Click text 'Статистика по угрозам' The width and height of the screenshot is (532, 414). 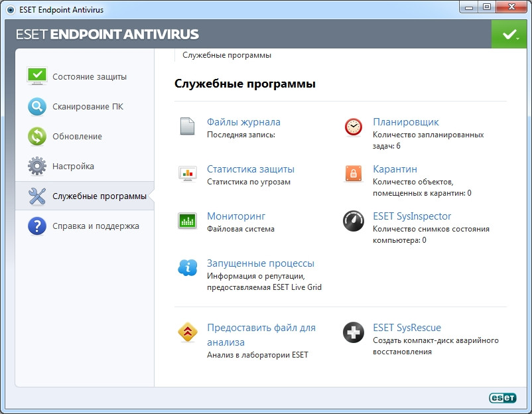coord(249,182)
